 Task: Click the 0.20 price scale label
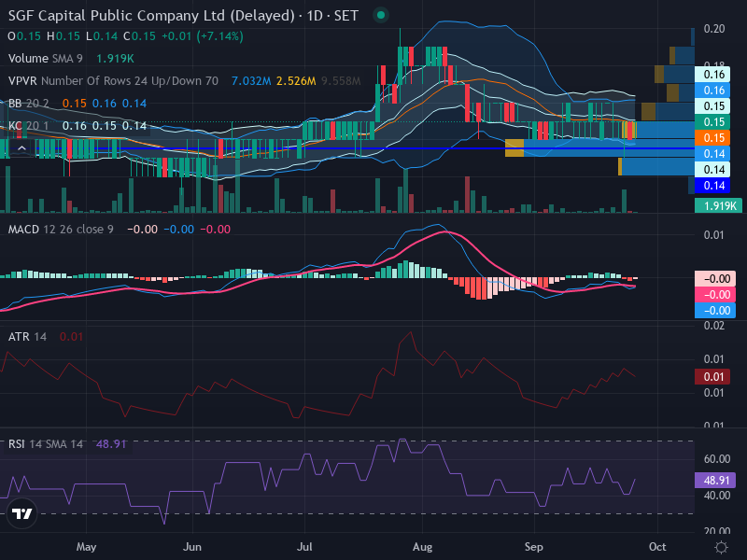click(714, 29)
